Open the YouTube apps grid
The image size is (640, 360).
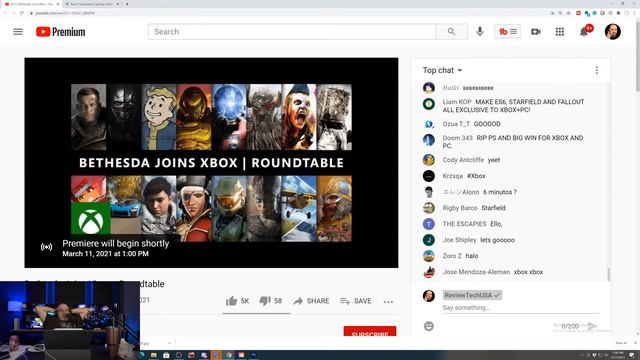pos(560,32)
